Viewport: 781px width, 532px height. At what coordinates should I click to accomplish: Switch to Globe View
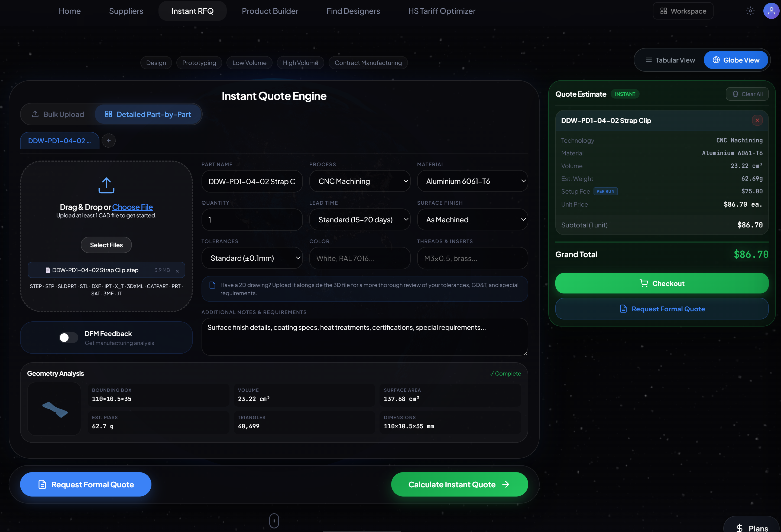pyautogui.click(x=736, y=60)
